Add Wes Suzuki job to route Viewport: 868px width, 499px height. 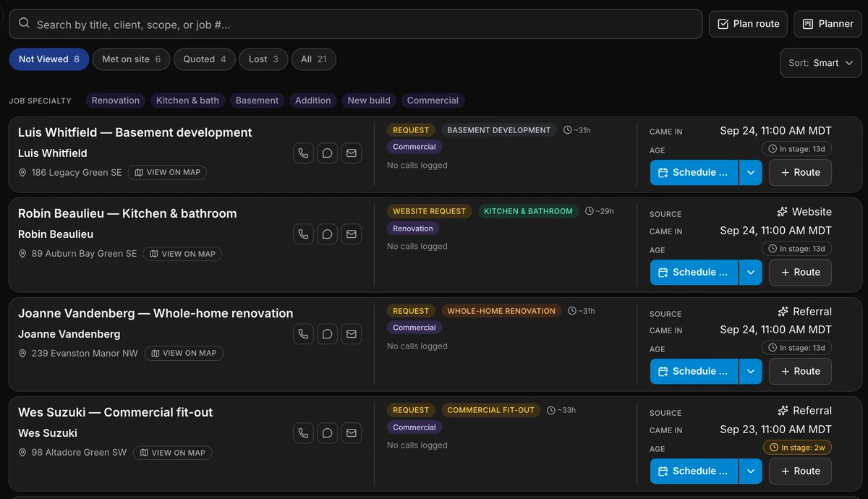(x=800, y=472)
